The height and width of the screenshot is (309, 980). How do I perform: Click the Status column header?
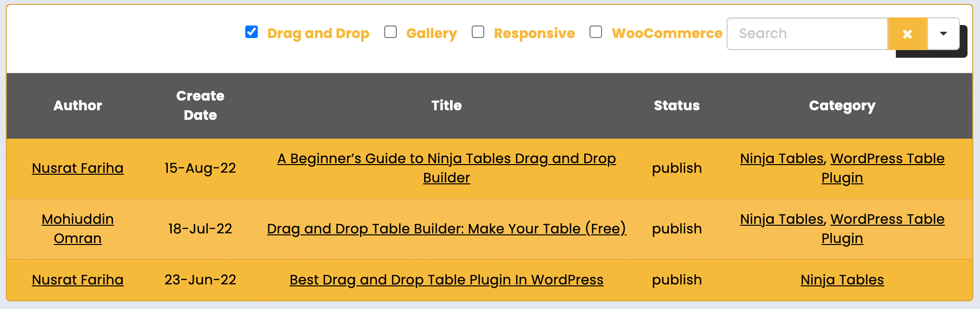677,105
